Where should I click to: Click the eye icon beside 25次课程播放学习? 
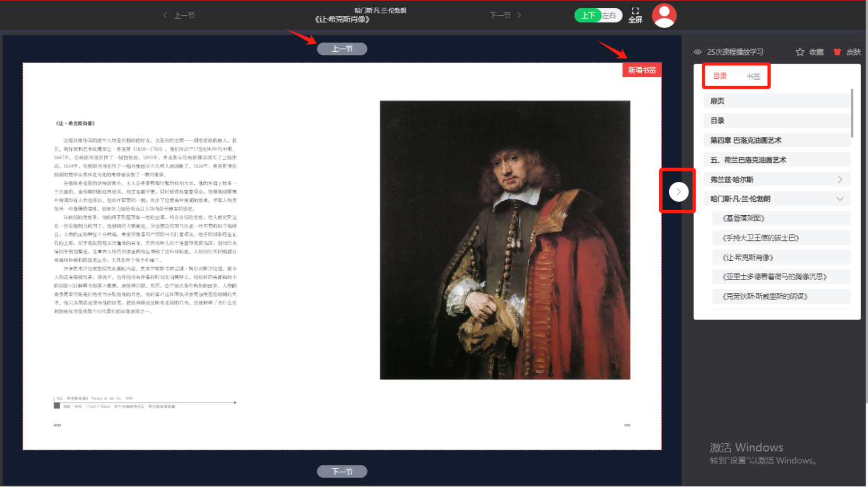(697, 52)
